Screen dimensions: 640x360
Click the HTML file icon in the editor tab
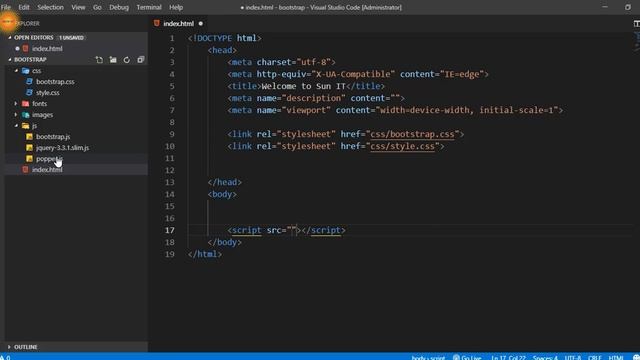[157, 23]
